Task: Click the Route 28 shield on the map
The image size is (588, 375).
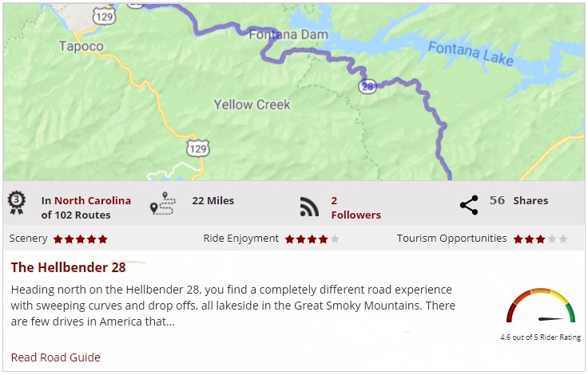Action: point(367,87)
